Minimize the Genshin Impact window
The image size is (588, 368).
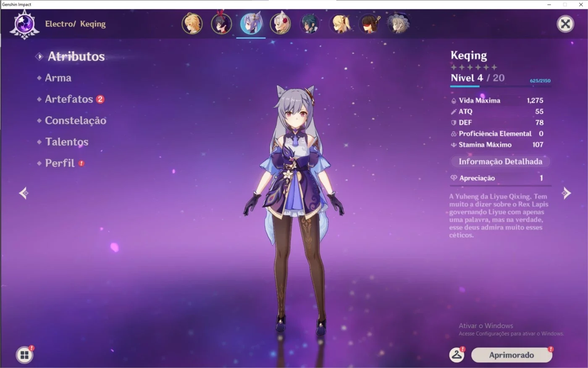pyautogui.click(x=549, y=4)
